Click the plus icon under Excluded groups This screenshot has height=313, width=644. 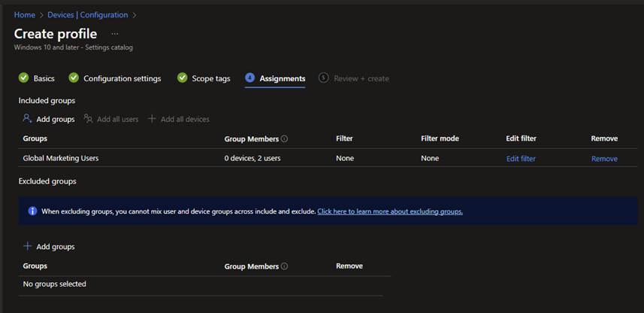(27, 246)
